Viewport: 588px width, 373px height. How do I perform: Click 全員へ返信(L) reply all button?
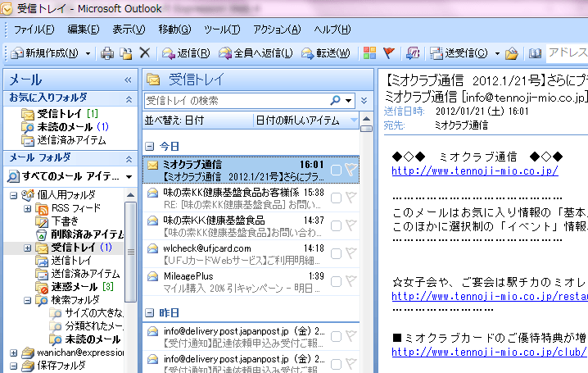coord(256,53)
